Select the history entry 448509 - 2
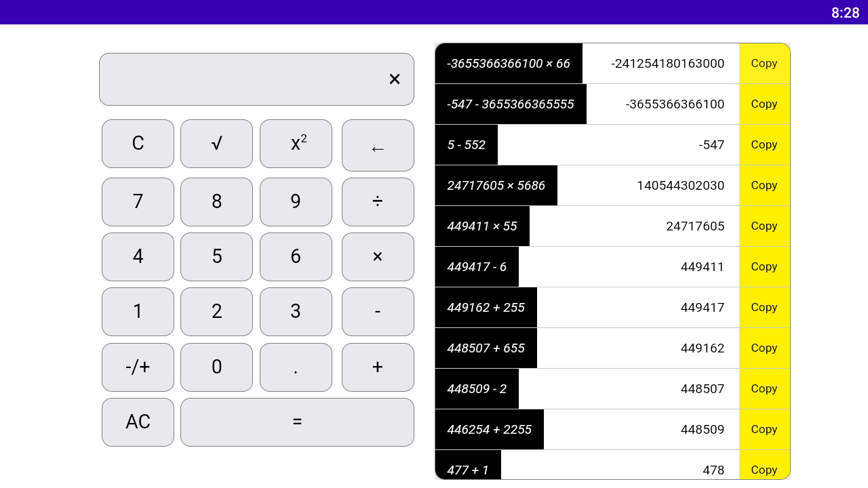868x488 pixels. click(x=477, y=388)
